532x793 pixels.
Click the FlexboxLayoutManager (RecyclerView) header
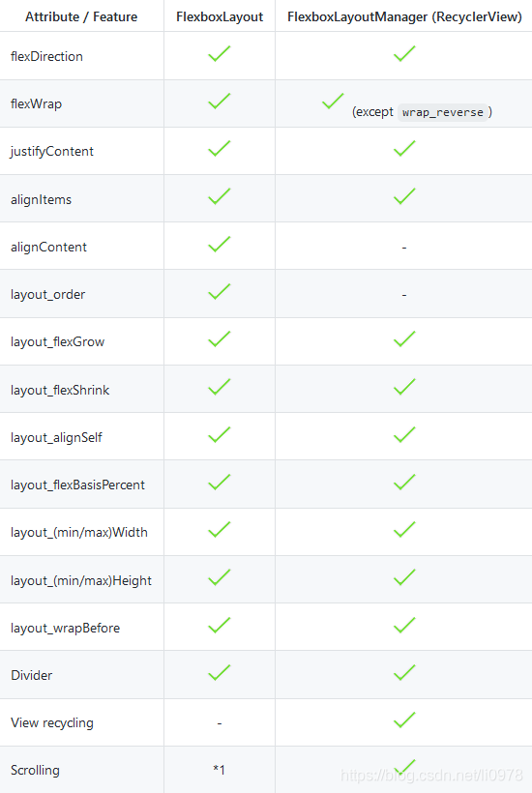(x=404, y=16)
